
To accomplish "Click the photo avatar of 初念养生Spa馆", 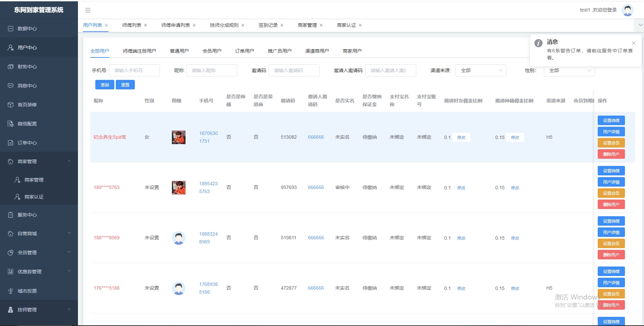I will click(179, 137).
